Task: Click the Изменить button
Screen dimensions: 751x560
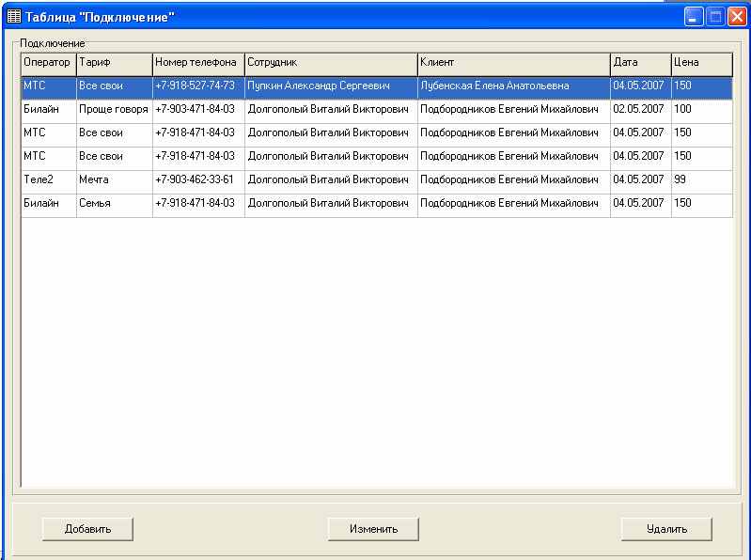Action: click(373, 529)
